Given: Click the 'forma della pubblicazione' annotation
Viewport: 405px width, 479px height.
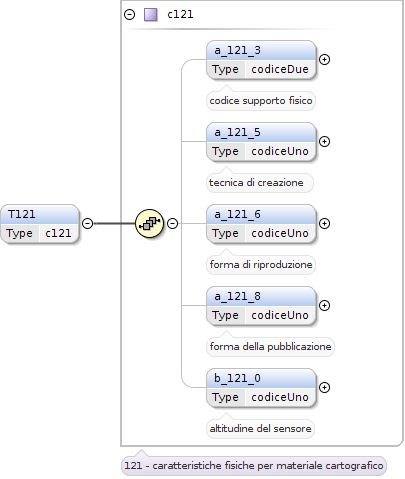Looking at the screenshot, I should click(270, 347).
